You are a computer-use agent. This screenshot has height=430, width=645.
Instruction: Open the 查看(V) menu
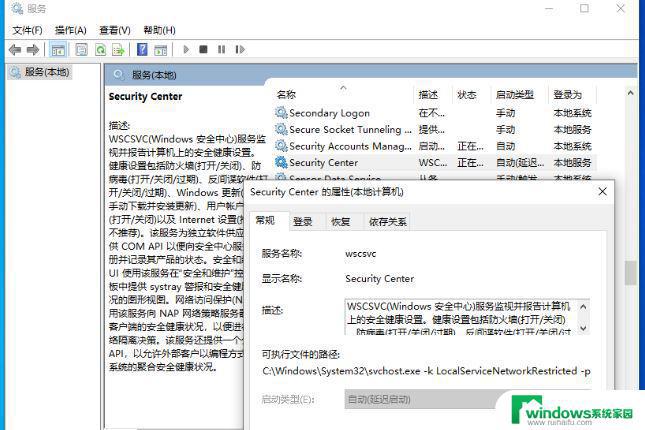[115, 30]
